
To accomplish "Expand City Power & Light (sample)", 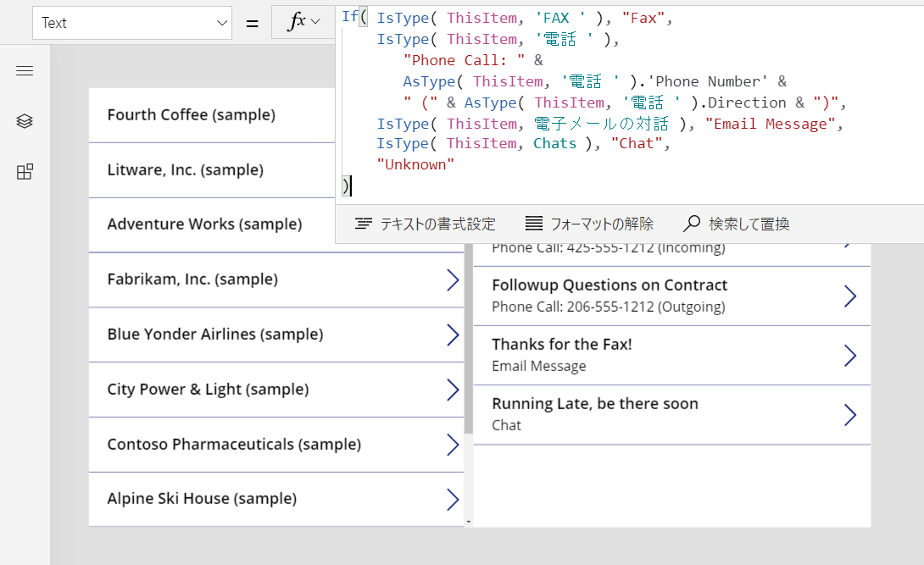I will 453,390.
